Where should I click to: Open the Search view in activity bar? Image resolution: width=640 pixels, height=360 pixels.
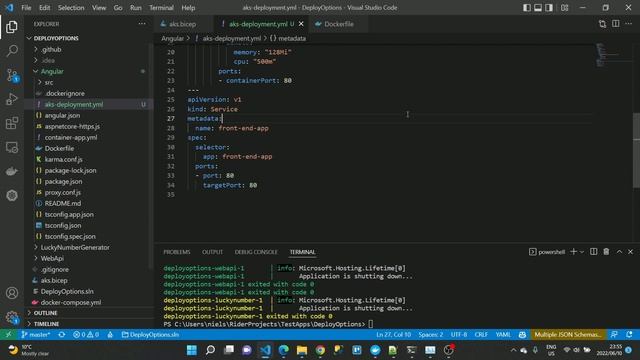(x=12, y=51)
